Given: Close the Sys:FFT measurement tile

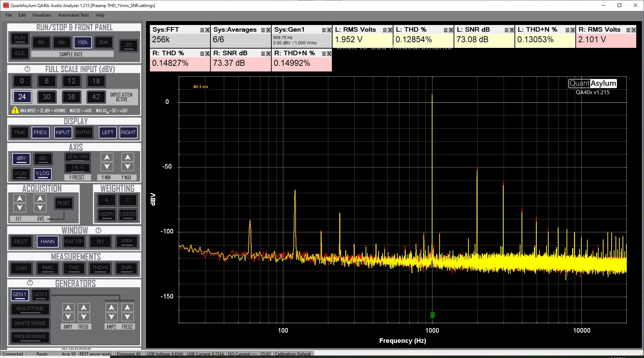Looking at the screenshot, I should [207, 30].
